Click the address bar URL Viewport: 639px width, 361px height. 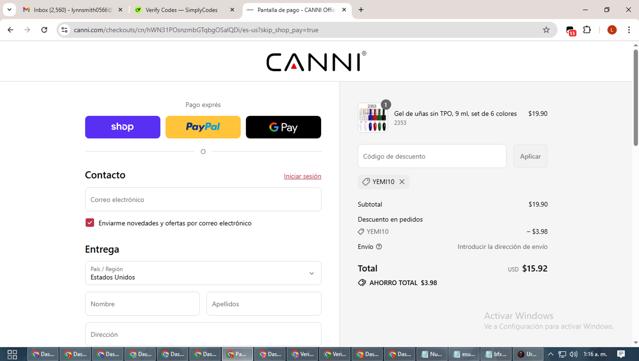pos(196,30)
